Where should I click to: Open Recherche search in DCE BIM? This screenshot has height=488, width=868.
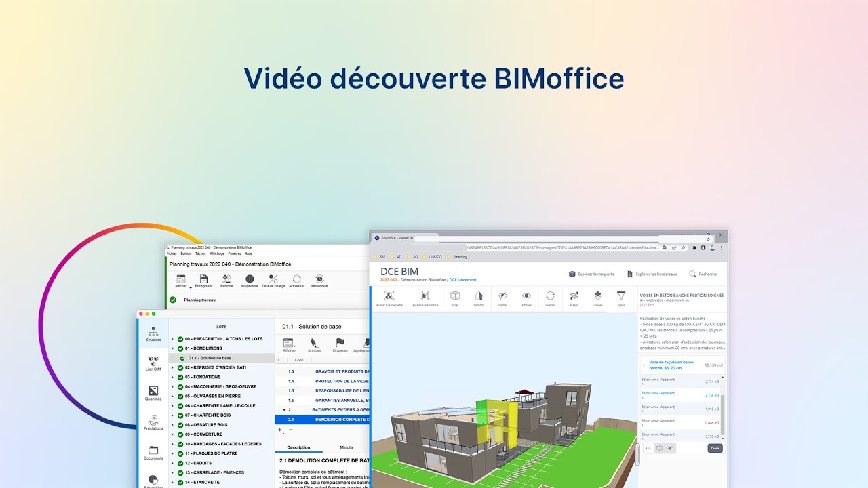[703, 274]
